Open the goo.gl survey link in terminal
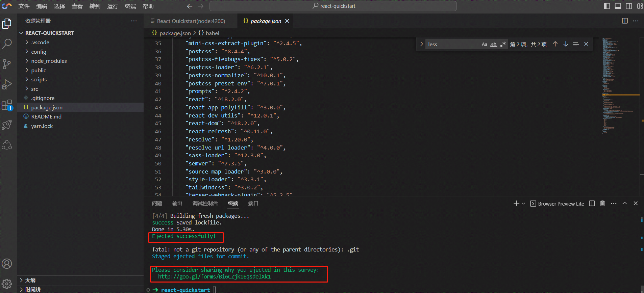The width and height of the screenshot is (644, 293). pos(214,277)
